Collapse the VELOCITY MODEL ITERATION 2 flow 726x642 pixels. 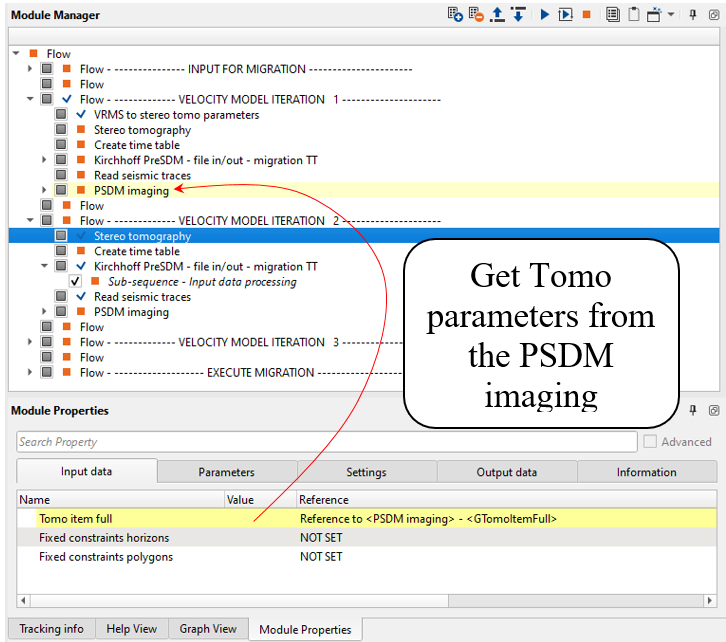pyautogui.click(x=30, y=221)
